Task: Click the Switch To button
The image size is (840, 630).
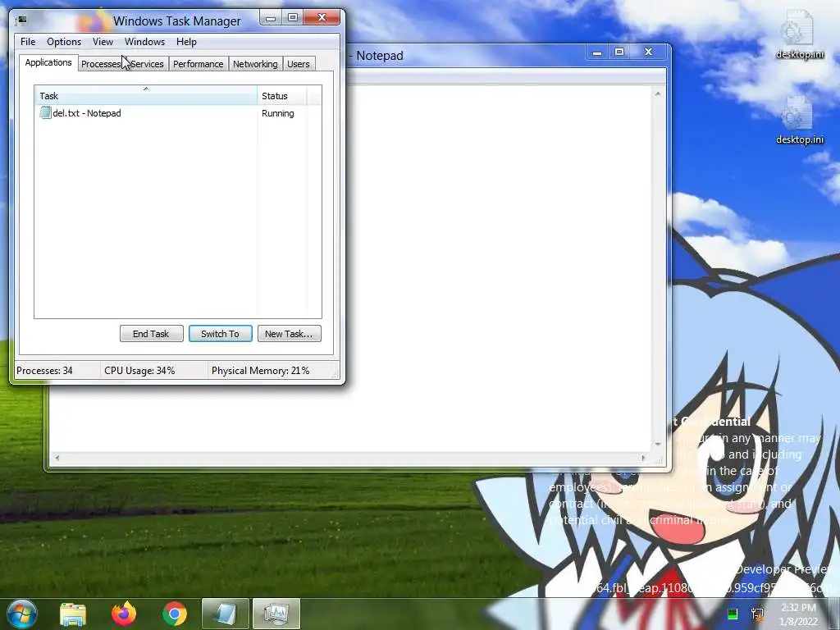Action: coord(220,334)
